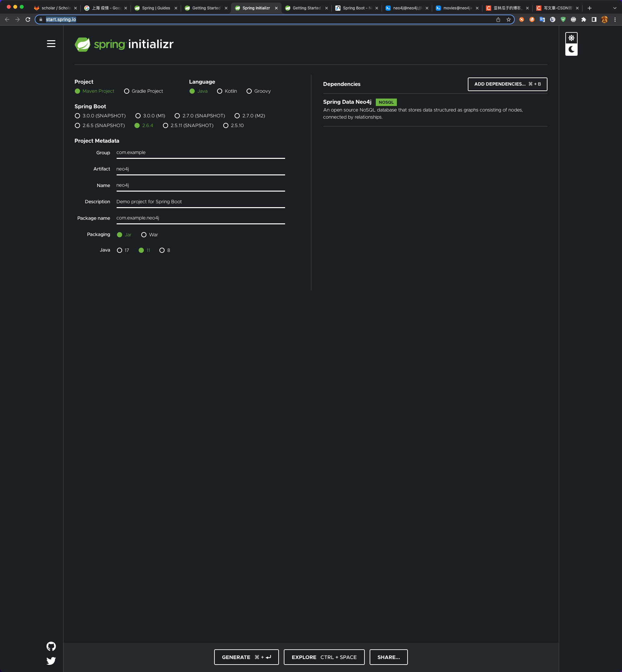Focus the Package name input field
This screenshot has height=672, width=622.
point(201,218)
